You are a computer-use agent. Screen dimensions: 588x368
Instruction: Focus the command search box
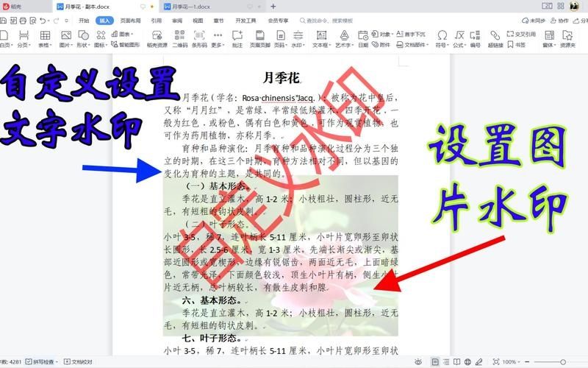pyautogui.click(x=326, y=21)
